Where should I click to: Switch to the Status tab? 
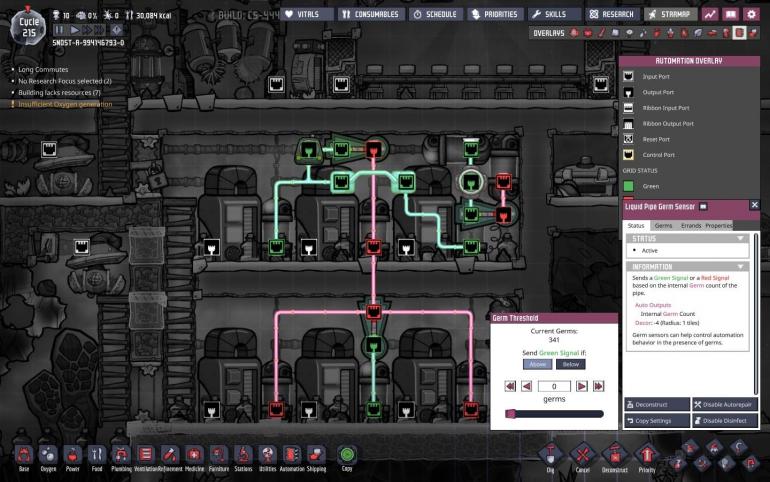point(635,225)
